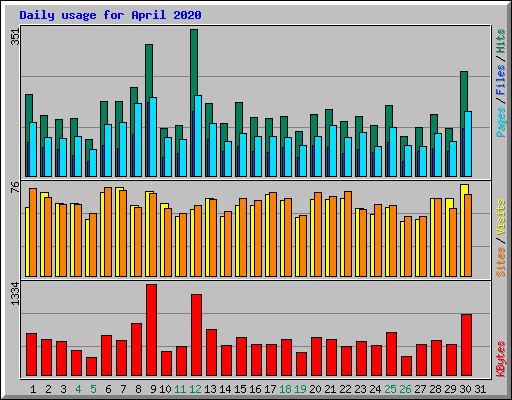Click day label 16 on the x-axis
Viewport: 512px width, 400px height.
255,389
